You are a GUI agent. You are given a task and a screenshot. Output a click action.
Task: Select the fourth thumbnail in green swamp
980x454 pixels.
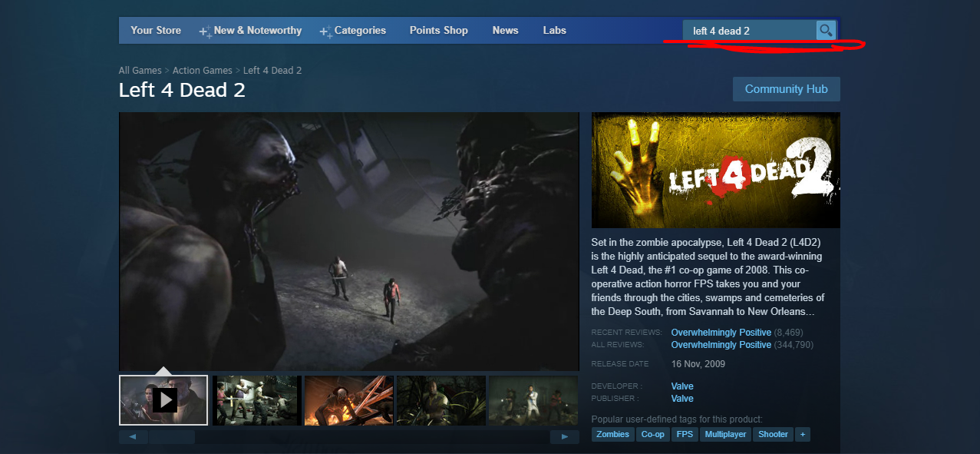[441, 400]
